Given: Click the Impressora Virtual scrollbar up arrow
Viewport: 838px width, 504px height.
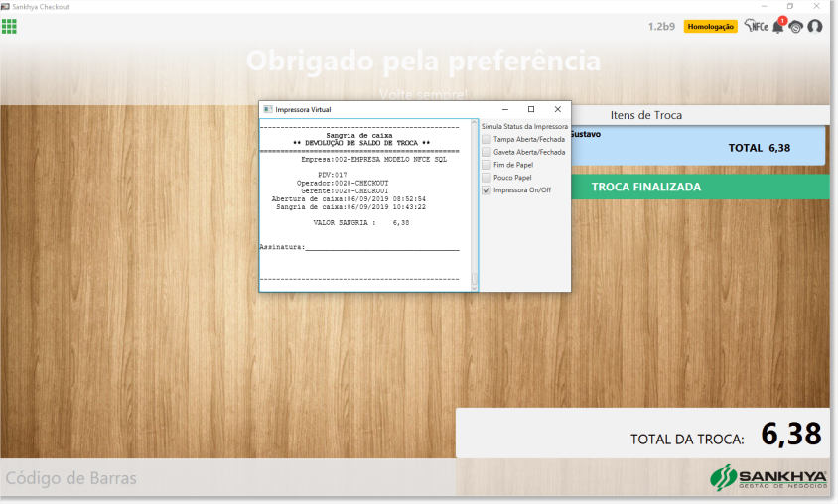Looking at the screenshot, I should click(x=474, y=123).
